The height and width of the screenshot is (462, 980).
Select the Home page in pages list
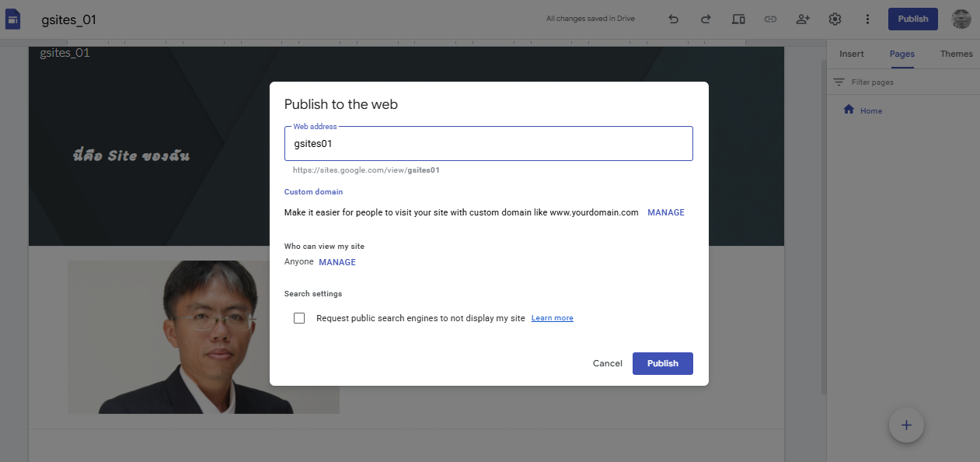tap(870, 111)
